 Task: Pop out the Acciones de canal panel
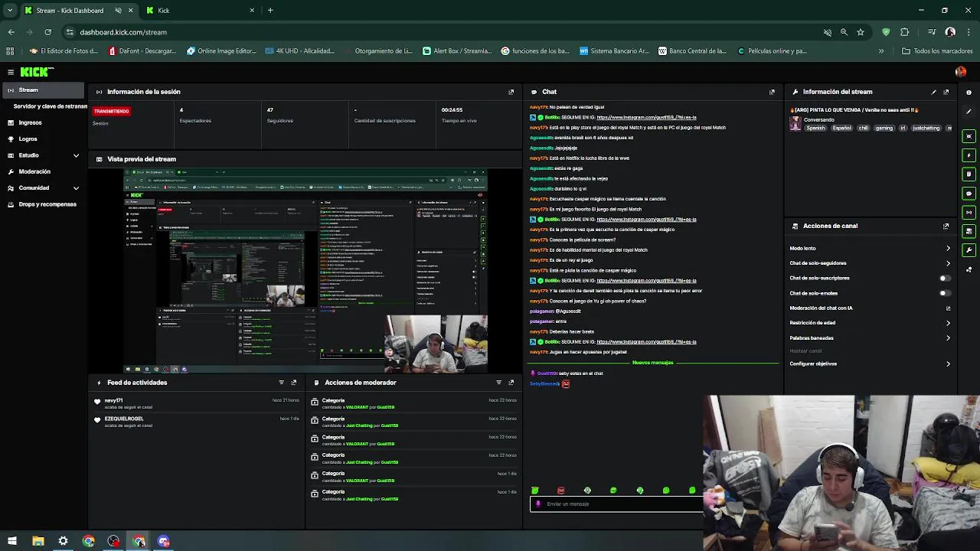(x=946, y=226)
